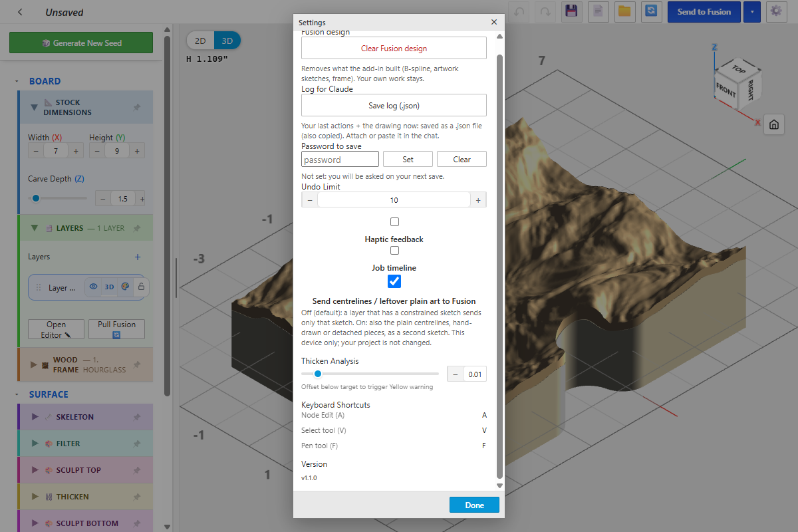Viewport: 798px width, 532px height.
Task: Decrease Undo Limit with the minus button
Action: 309,200
